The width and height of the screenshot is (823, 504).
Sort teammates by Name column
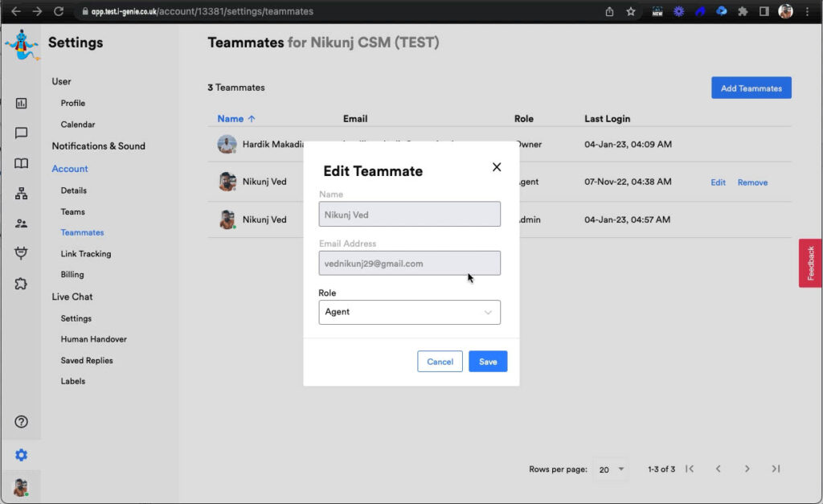236,119
